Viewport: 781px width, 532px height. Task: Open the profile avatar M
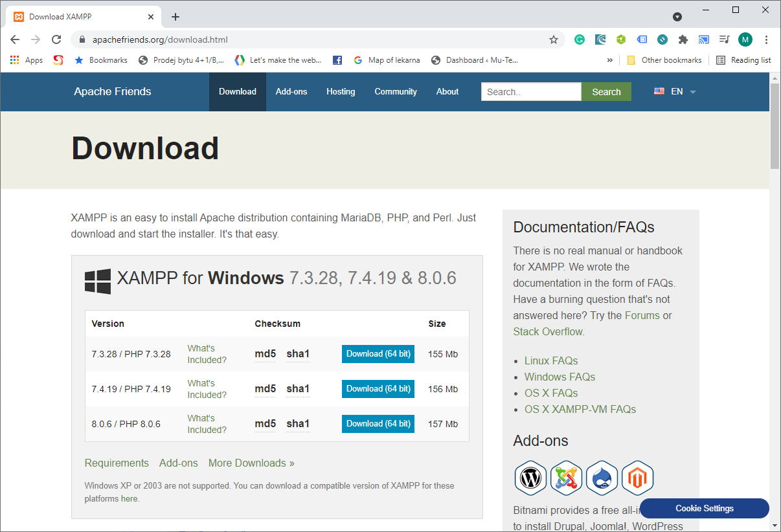click(x=745, y=39)
